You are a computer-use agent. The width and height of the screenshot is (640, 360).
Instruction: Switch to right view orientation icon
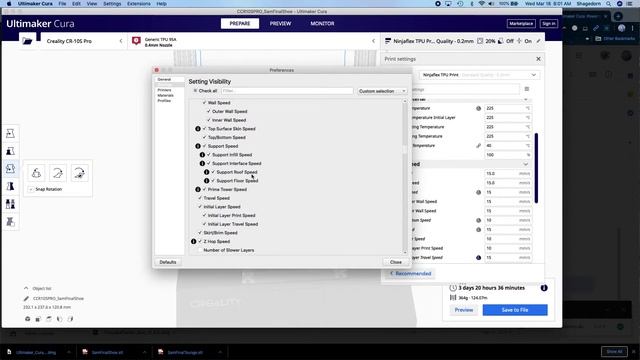click(70, 319)
